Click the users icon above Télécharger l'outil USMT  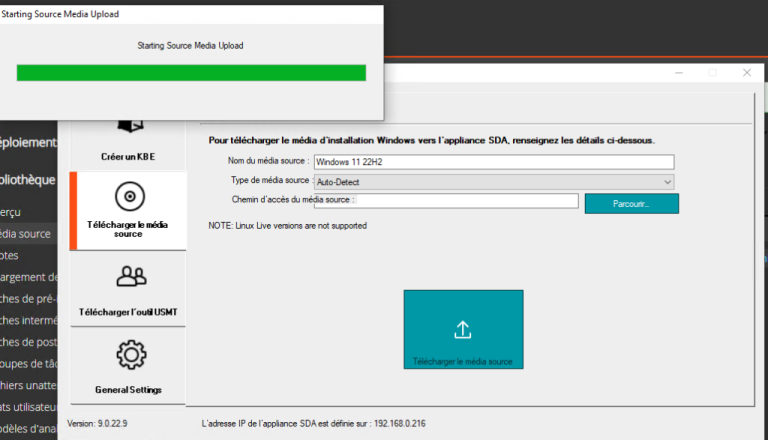(131, 276)
